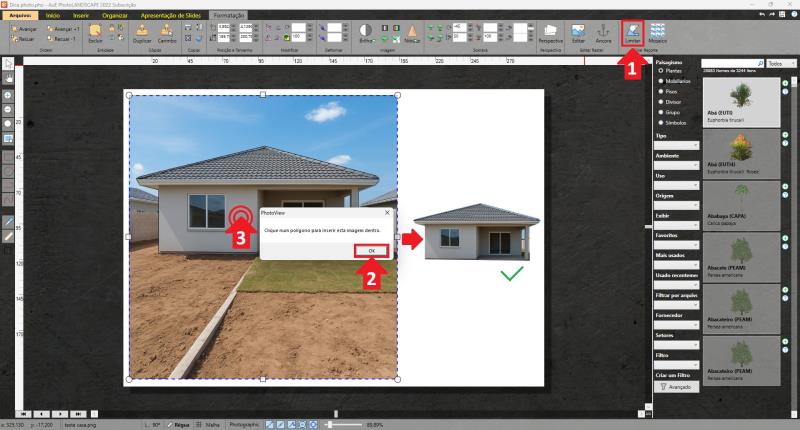Click the Âncora anchor icon

[602, 34]
